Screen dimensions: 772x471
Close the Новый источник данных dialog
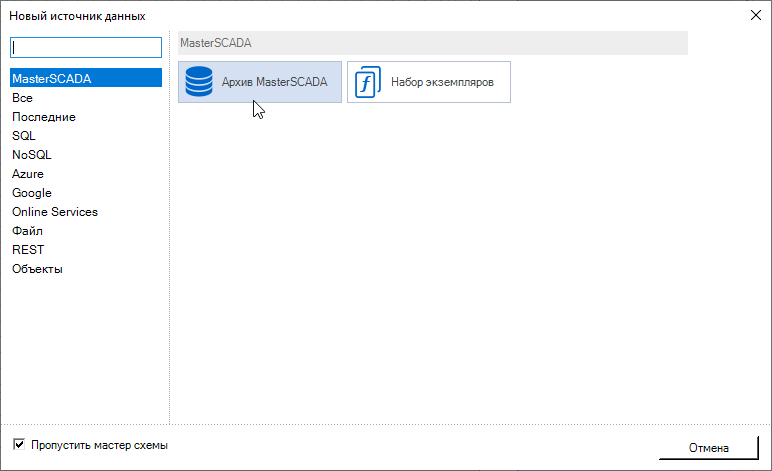pyautogui.click(x=756, y=15)
